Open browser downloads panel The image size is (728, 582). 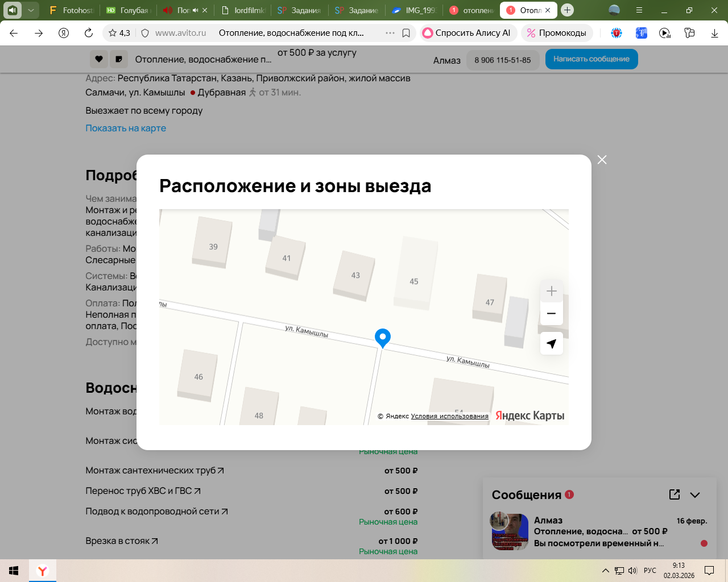714,33
